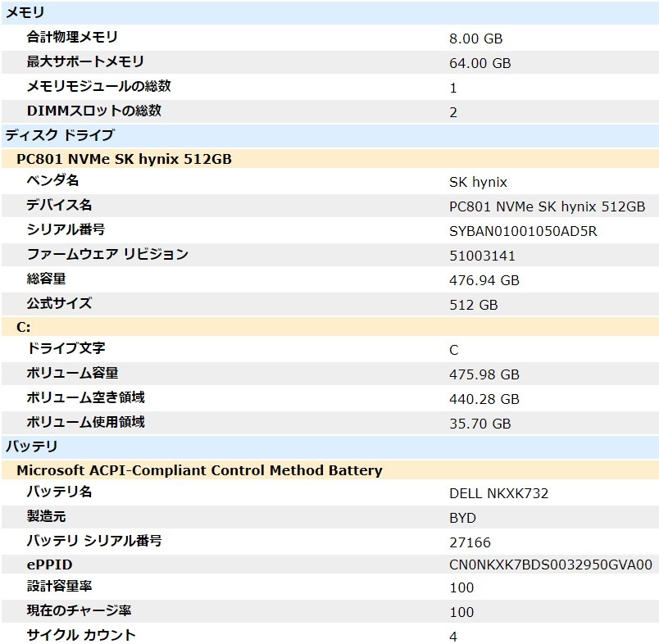Click the 100 value beside 現在のチャージ率
This screenshot has height=644, width=659.
click(461, 613)
